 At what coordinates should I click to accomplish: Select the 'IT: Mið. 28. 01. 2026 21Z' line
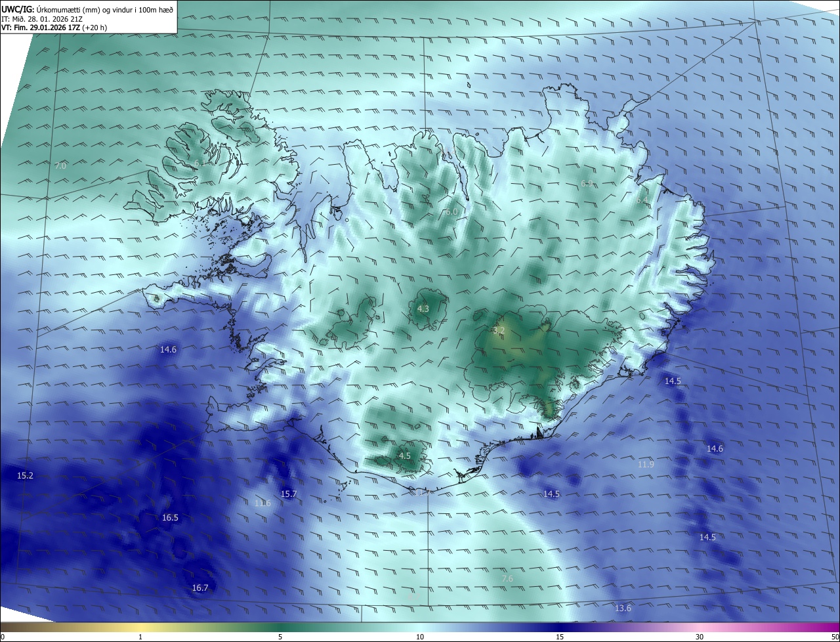[41, 19]
